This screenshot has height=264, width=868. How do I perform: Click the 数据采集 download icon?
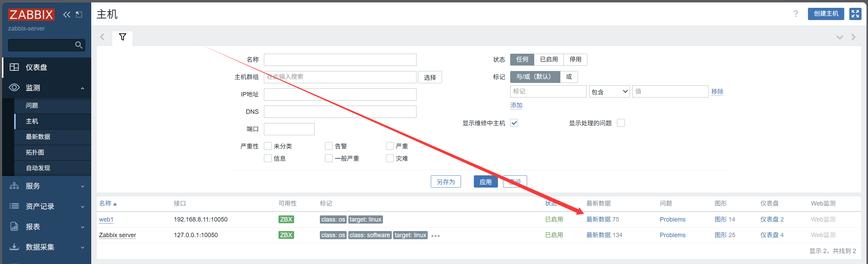tap(14, 247)
